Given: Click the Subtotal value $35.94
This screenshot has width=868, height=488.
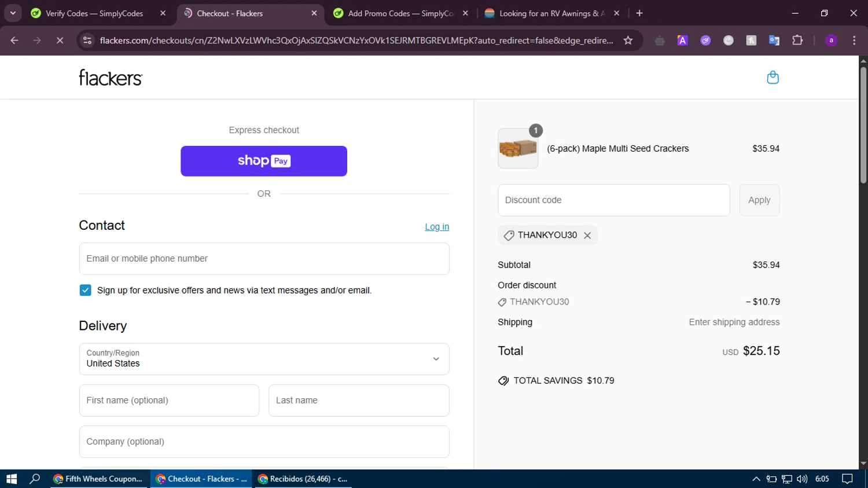Looking at the screenshot, I should [766, 265].
